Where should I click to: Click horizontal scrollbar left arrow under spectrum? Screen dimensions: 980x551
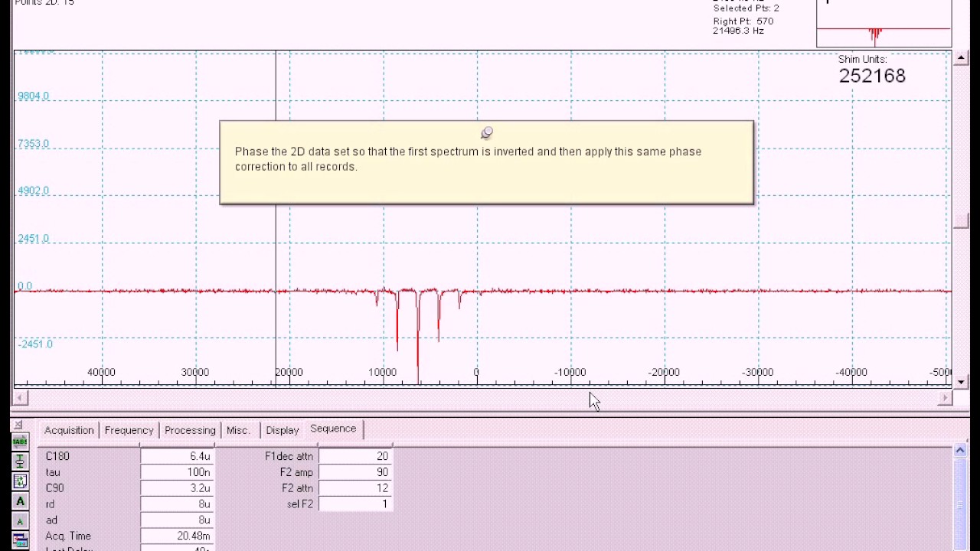[21, 397]
